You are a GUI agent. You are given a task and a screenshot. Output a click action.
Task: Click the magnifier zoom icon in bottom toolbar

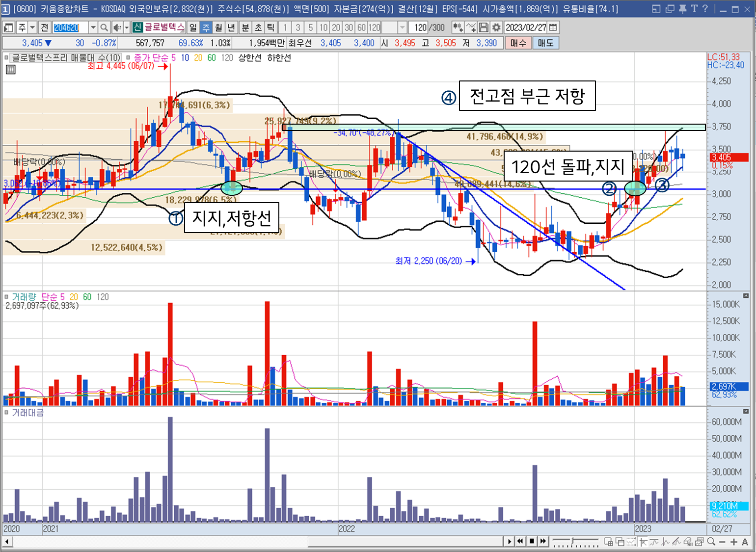point(711,542)
